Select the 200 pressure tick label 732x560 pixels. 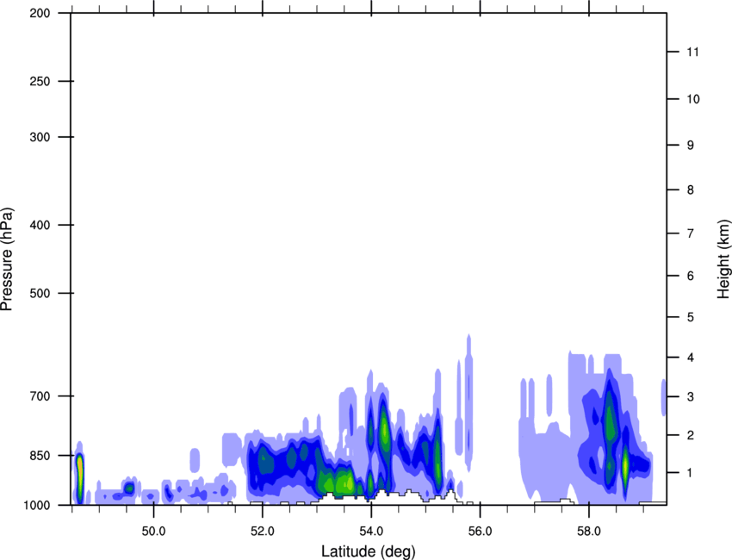tap(40, 13)
